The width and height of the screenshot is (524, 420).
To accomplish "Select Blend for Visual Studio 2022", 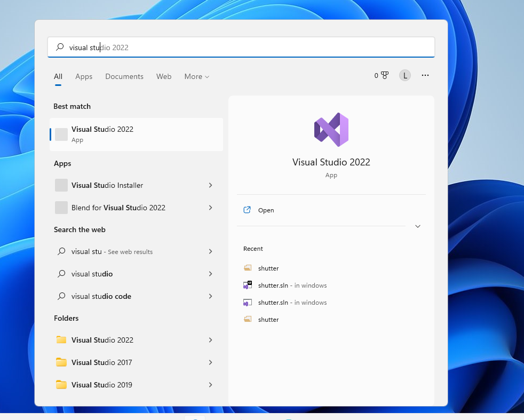I will pos(137,208).
